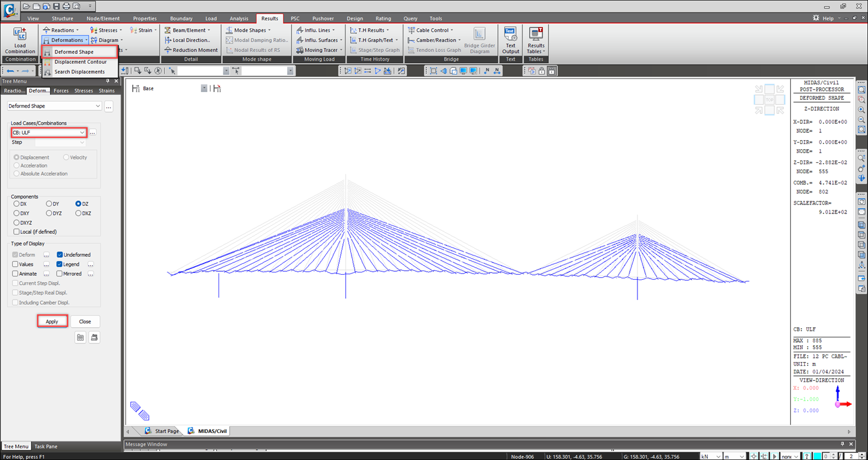Click the Top view cube face
Image resolution: width=868 pixels, height=460 pixels.
pos(769,100)
